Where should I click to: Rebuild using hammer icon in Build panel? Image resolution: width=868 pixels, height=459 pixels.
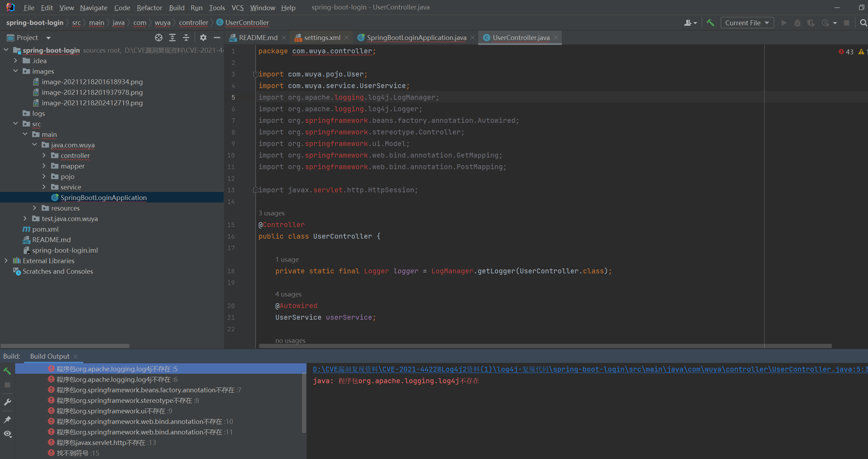(x=7, y=371)
